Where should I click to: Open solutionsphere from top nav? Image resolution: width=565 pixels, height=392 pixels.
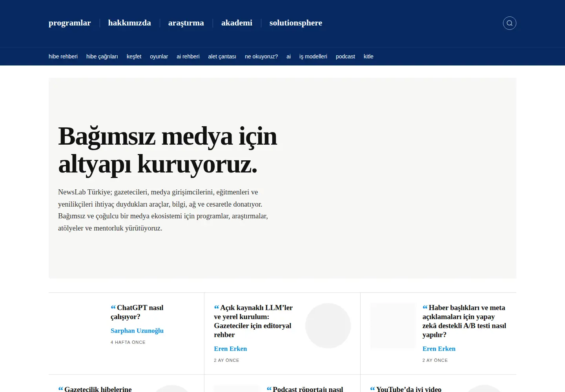tap(296, 23)
